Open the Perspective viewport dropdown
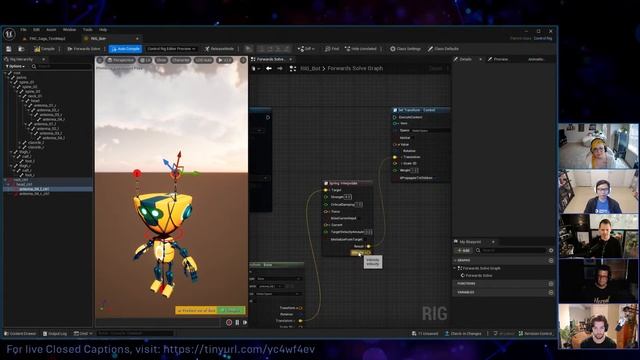Screen dimensions: 640x360 tap(120, 60)
